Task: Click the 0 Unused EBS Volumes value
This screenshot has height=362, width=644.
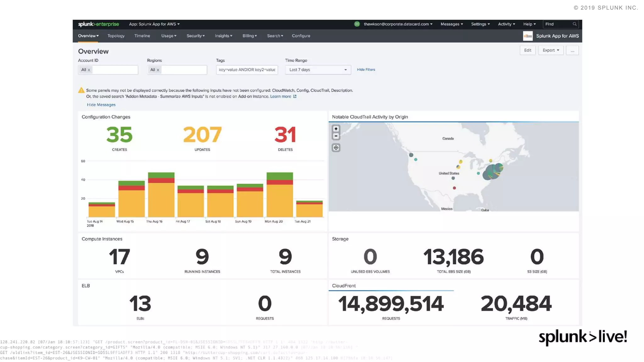Action: pos(370,257)
